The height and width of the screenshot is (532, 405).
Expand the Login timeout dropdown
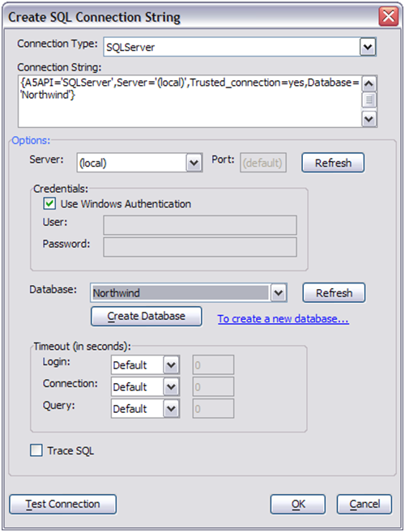171,365
